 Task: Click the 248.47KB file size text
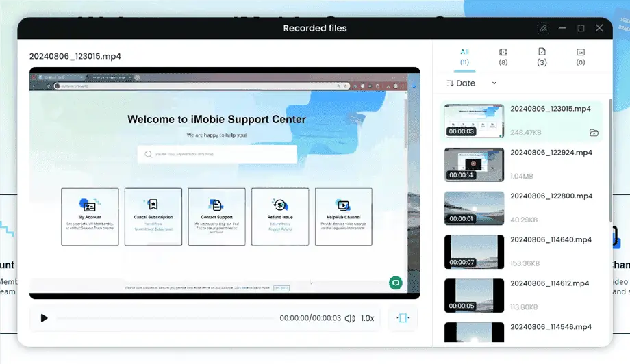click(525, 133)
